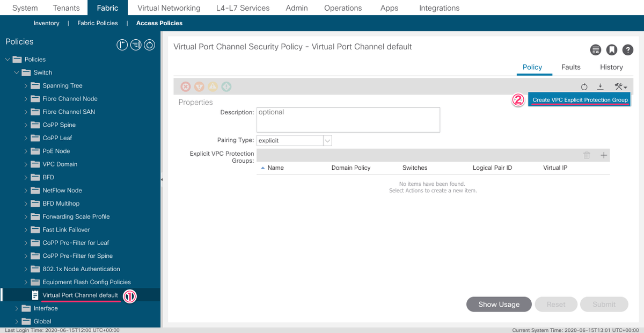This screenshot has width=644, height=333.
Task: Sort by the Name column header
Action: tap(275, 168)
